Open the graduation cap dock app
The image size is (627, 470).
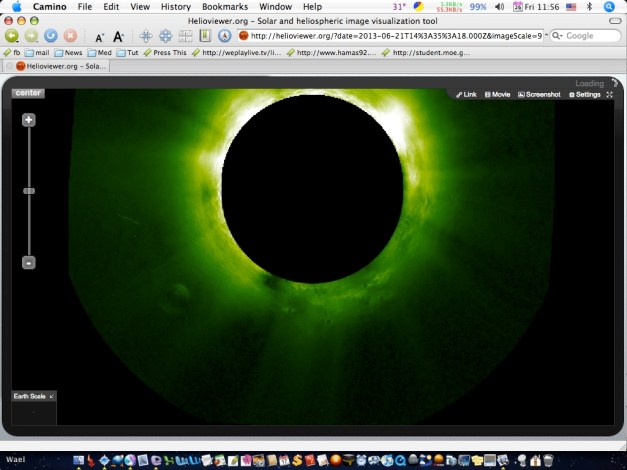pyautogui.click(x=348, y=460)
